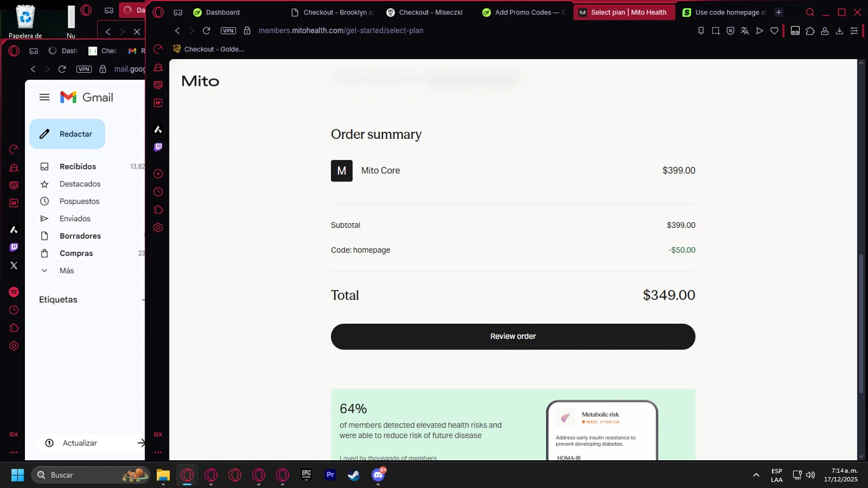Screen dimensions: 868x488
Task: Open Easy setup sliders icon
Action: [854, 31]
